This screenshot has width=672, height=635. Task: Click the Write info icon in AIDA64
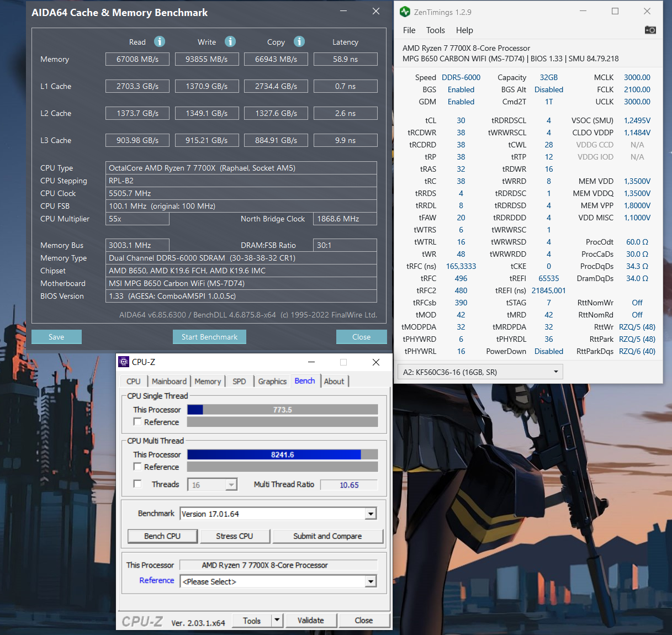(x=230, y=41)
